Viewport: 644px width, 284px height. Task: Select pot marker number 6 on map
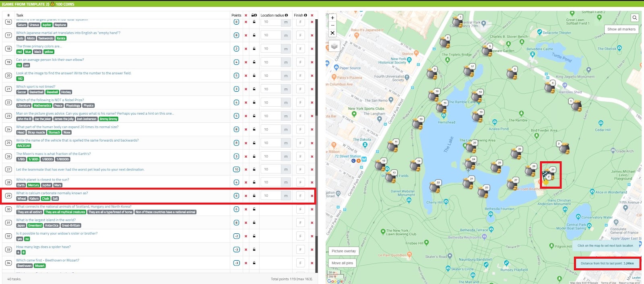[x=486, y=50]
